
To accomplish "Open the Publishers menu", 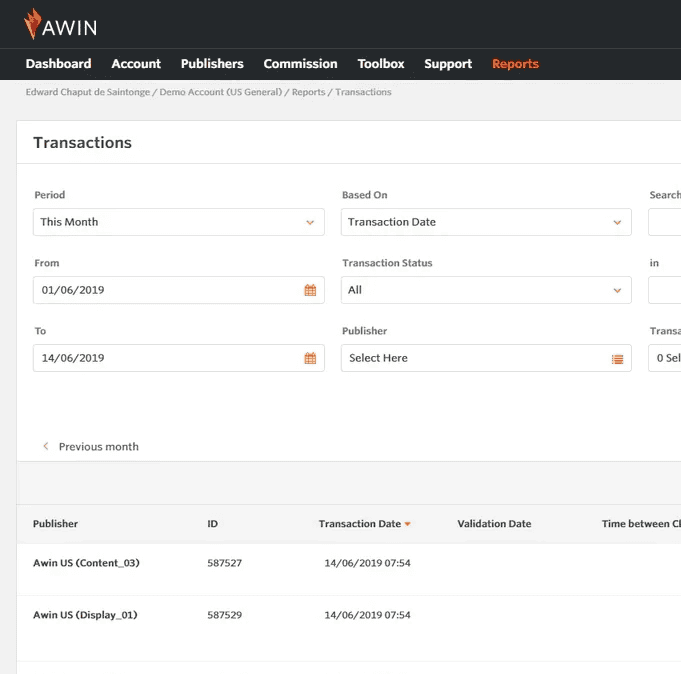I will coord(212,64).
